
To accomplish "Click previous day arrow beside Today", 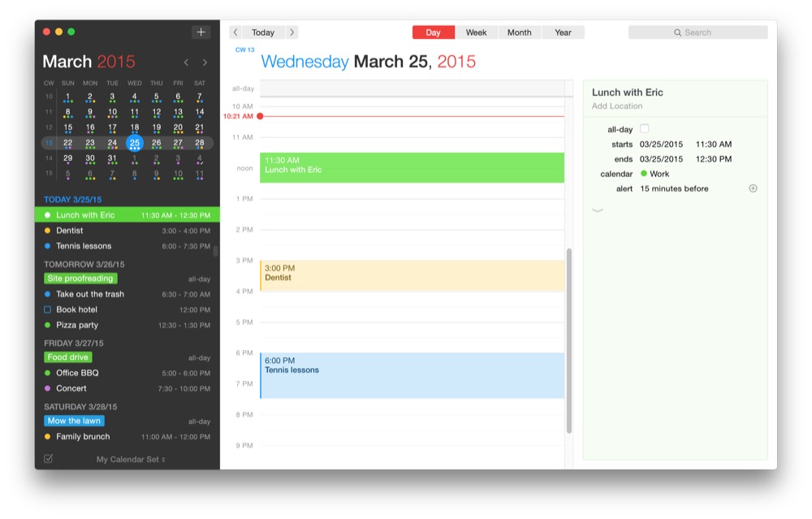I will pyautogui.click(x=235, y=32).
